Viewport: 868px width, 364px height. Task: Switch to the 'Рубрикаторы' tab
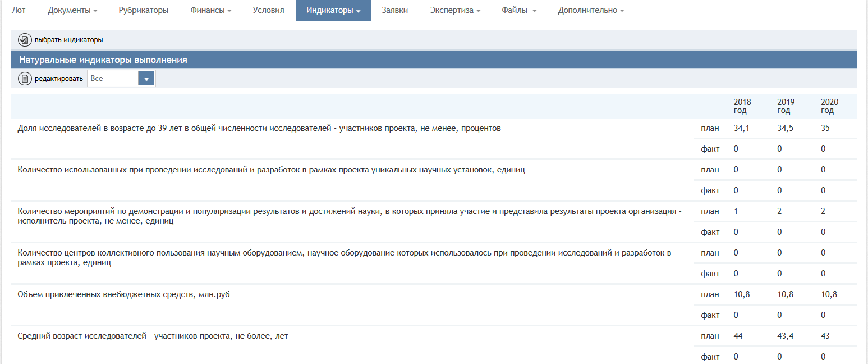point(144,10)
